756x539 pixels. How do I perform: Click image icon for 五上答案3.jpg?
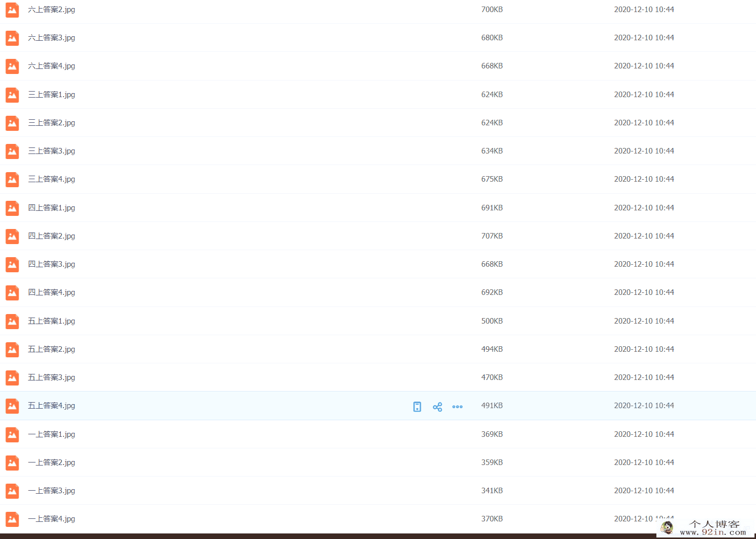point(12,377)
